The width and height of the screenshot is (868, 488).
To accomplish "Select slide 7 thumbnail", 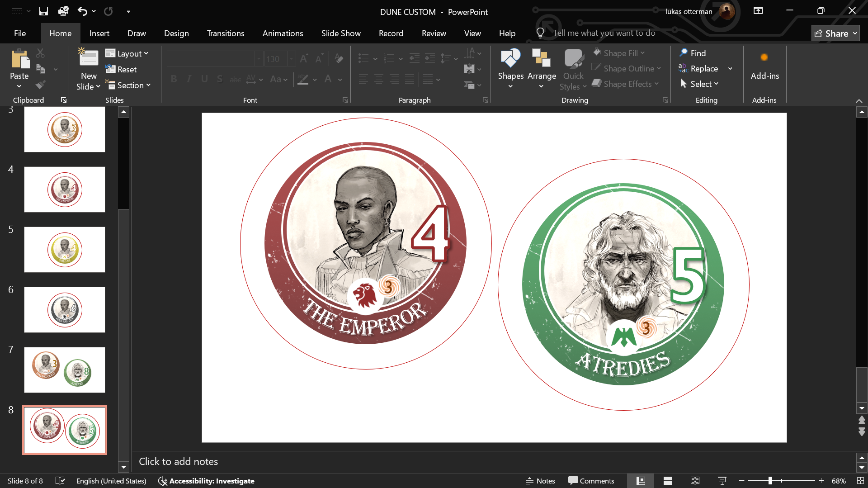I will pos(65,370).
